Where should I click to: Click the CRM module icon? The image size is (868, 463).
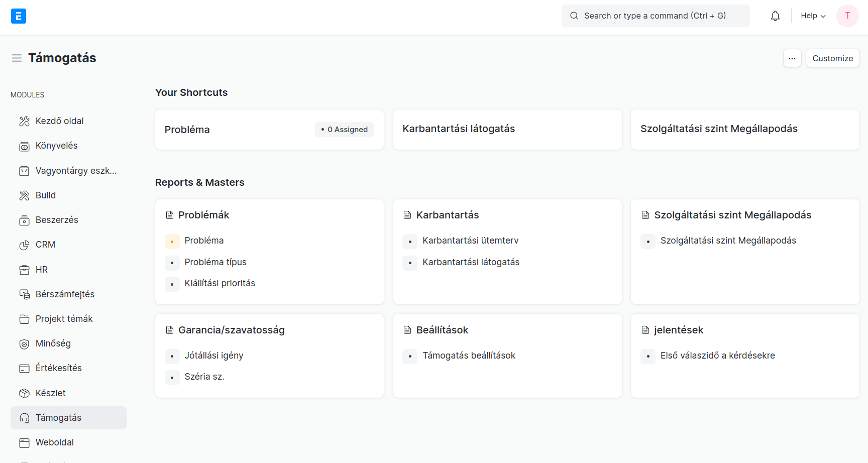[24, 245]
